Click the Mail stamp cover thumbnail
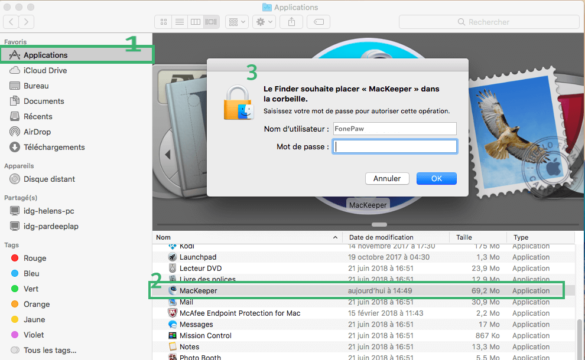The image size is (585, 360). click(522, 131)
